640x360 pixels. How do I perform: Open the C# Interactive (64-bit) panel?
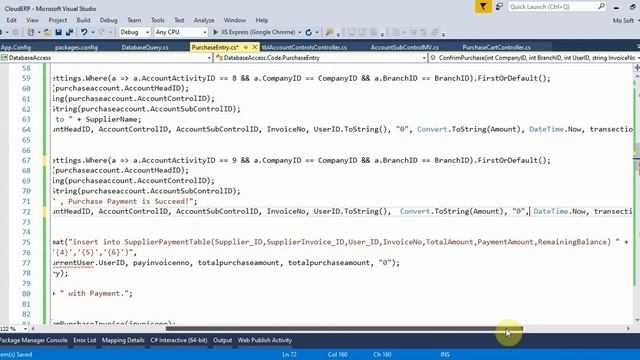(x=179, y=340)
